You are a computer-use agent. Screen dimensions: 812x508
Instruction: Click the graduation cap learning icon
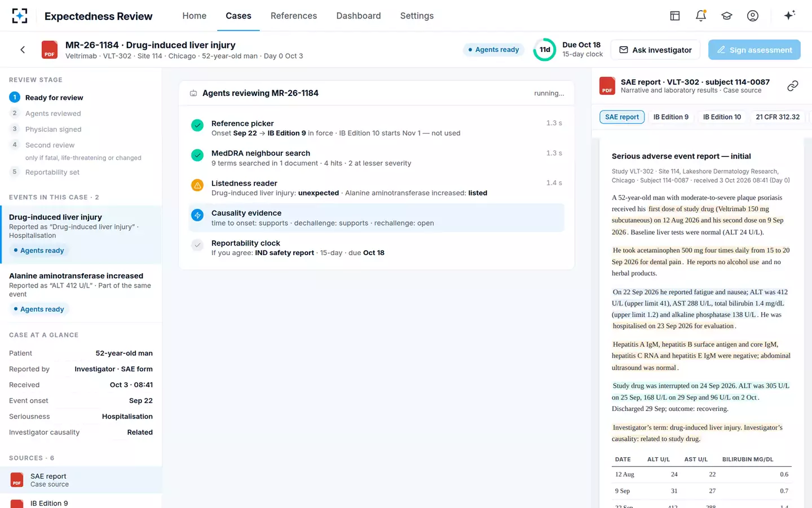pyautogui.click(x=727, y=16)
